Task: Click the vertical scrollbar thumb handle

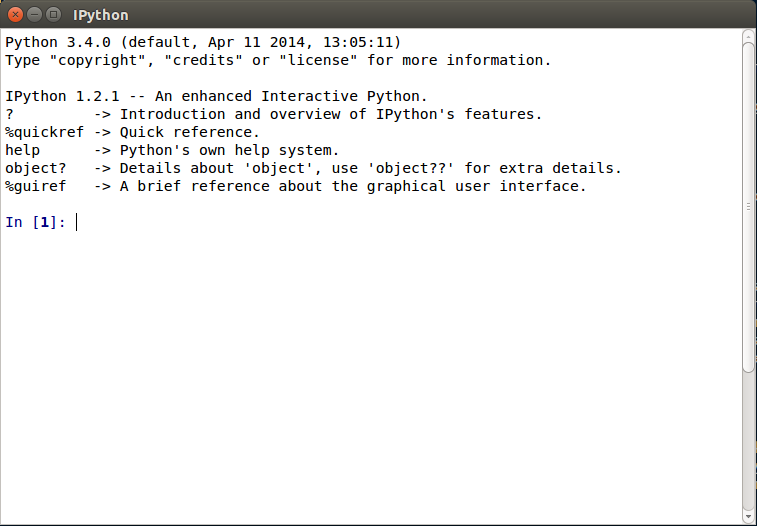Action: click(749, 207)
